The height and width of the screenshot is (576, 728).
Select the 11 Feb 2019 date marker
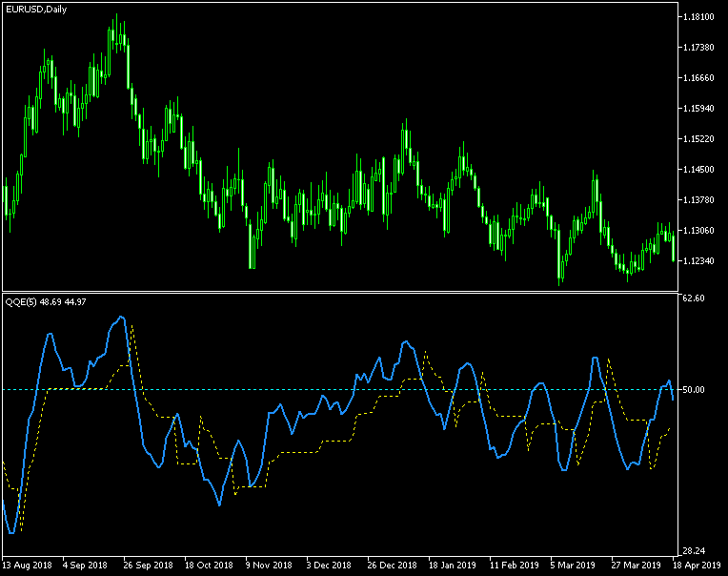click(514, 566)
